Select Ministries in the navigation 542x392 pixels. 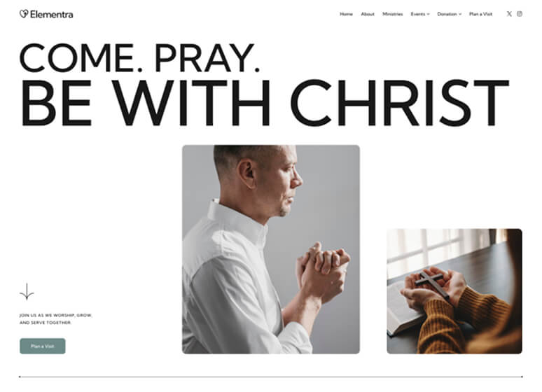coord(392,14)
